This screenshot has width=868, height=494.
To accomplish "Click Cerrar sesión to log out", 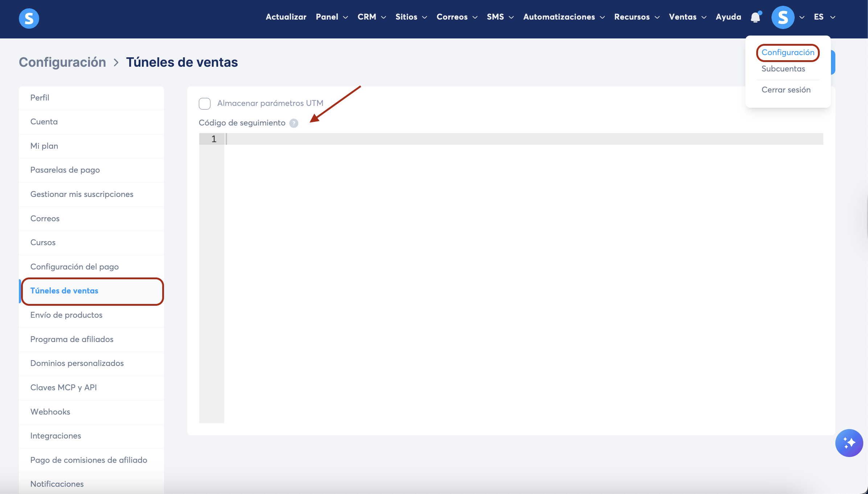I will [x=786, y=90].
